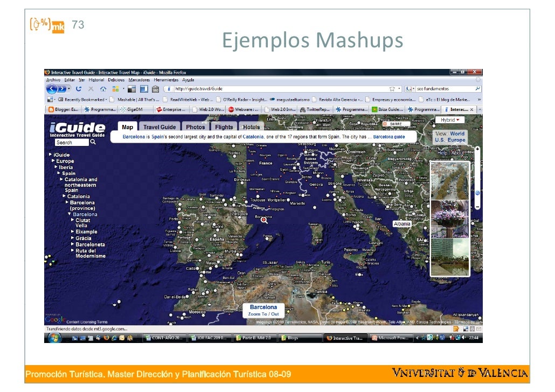Switch to the GigaOM browser tab
Viewport: 555px width, 392px height.
click(x=135, y=110)
